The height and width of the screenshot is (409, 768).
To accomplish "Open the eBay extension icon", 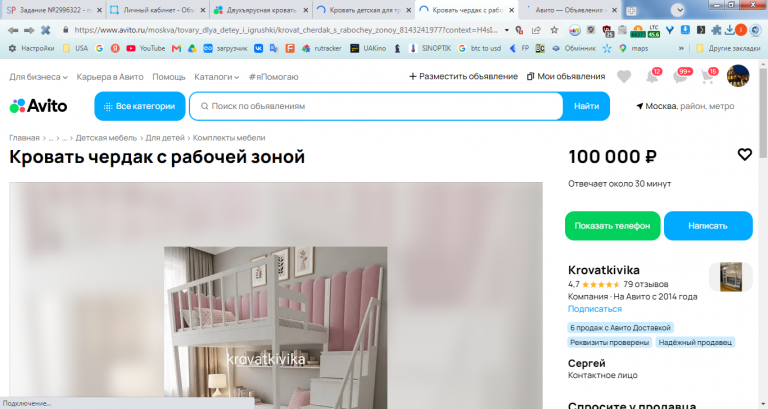I will pyautogui.click(x=575, y=30).
